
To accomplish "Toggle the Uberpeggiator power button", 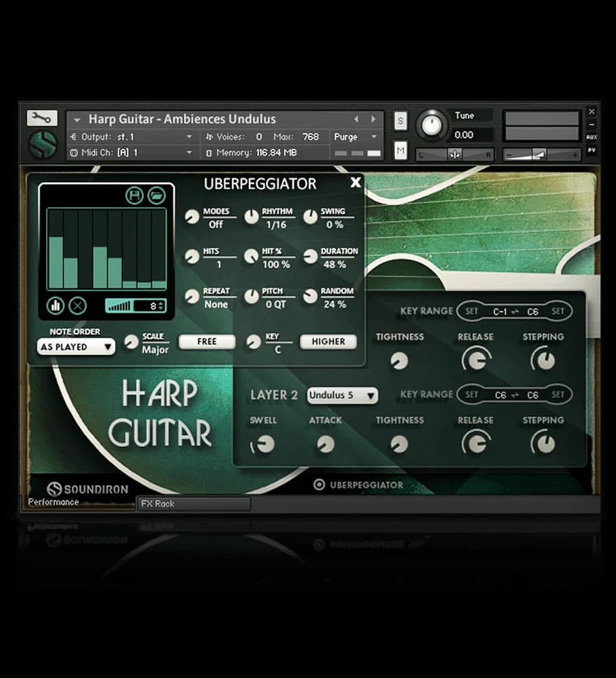I will 319,484.
